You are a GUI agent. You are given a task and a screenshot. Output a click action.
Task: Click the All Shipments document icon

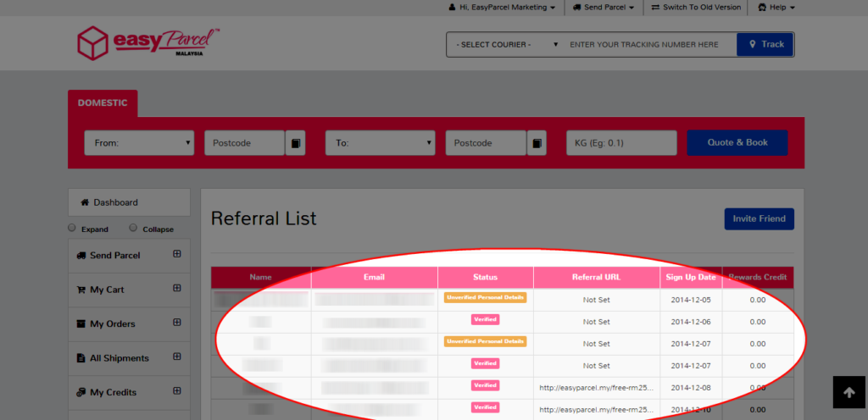point(81,358)
